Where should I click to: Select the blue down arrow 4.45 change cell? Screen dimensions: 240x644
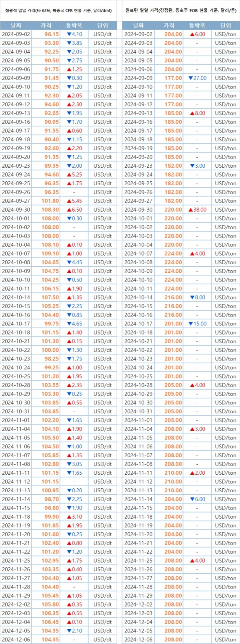click(74, 262)
